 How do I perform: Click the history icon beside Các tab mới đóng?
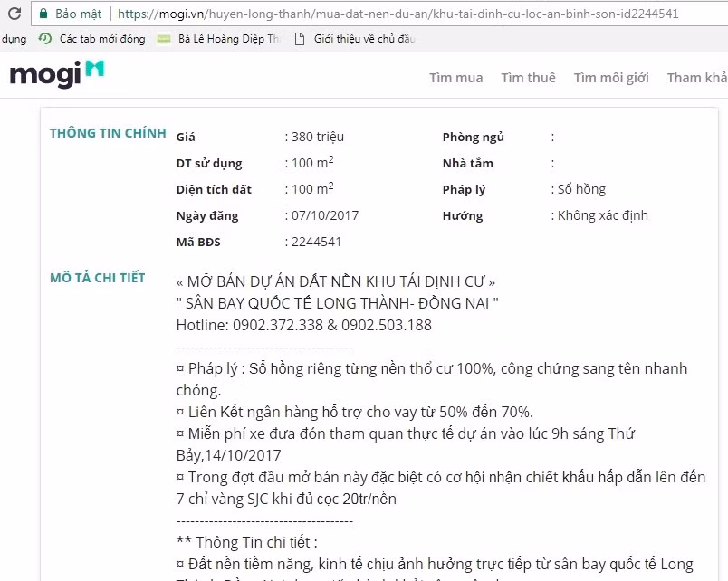pyautogui.click(x=44, y=38)
